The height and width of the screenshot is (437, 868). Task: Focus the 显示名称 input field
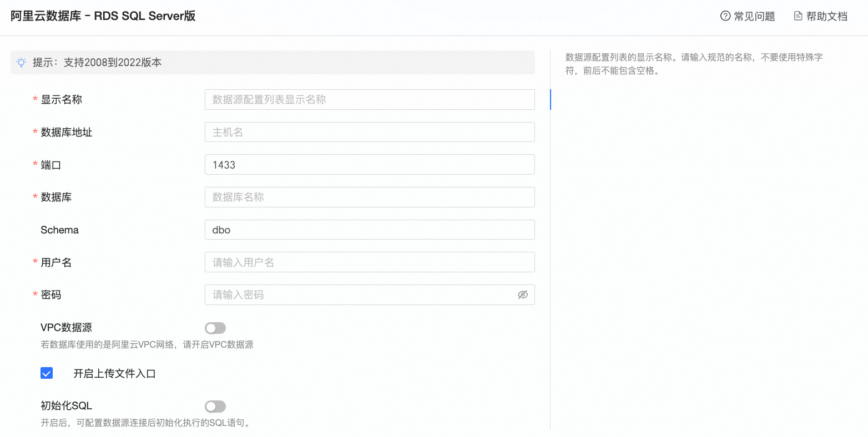coord(370,100)
